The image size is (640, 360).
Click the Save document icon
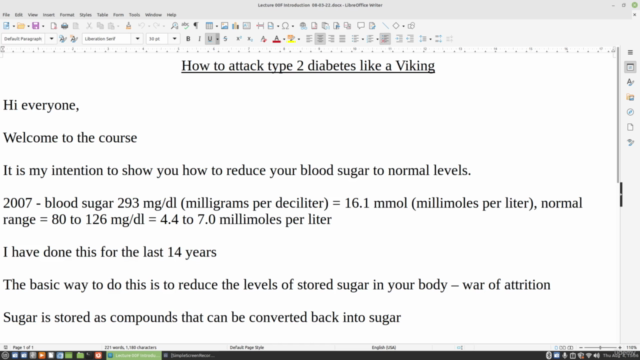(x=36, y=26)
